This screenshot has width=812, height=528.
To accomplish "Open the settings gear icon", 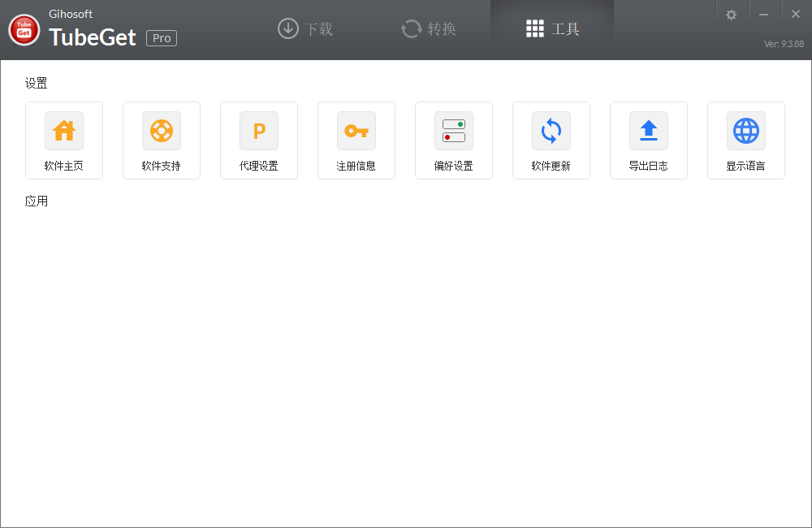I will (732, 14).
